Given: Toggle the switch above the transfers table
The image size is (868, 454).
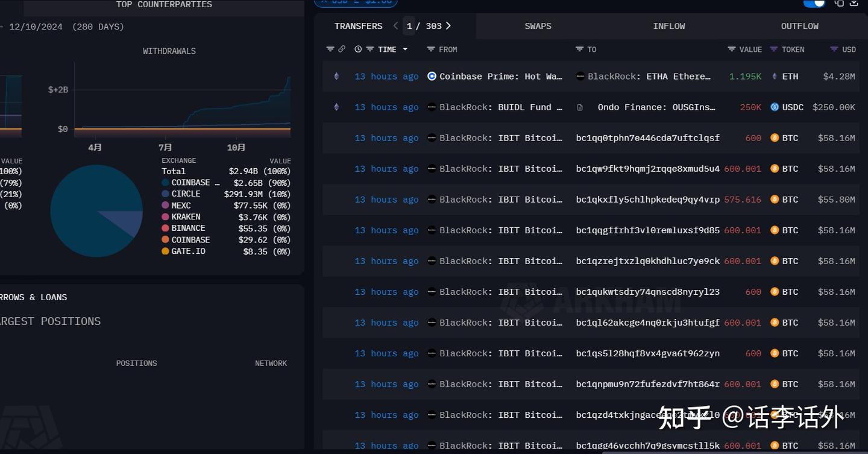Looking at the screenshot, I should pyautogui.click(x=814, y=3).
